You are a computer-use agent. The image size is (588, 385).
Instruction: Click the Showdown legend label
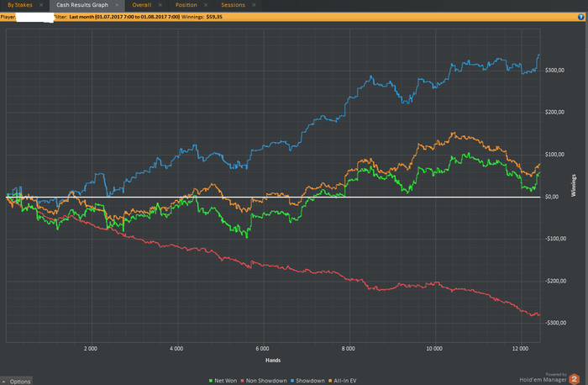[x=310, y=381]
